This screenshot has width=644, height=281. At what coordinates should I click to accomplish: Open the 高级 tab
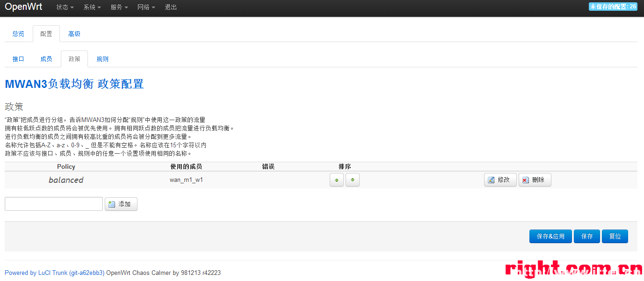pyautogui.click(x=74, y=34)
